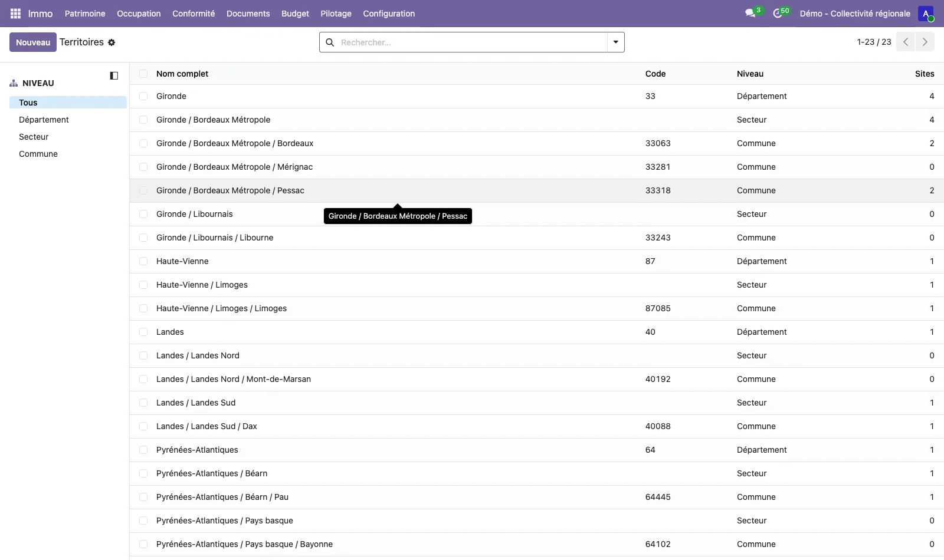This screenshot has width=944, height=560.
Task: Tick the Pyrénées-Atlantiques row checkbox
Action: click(143, 450)
